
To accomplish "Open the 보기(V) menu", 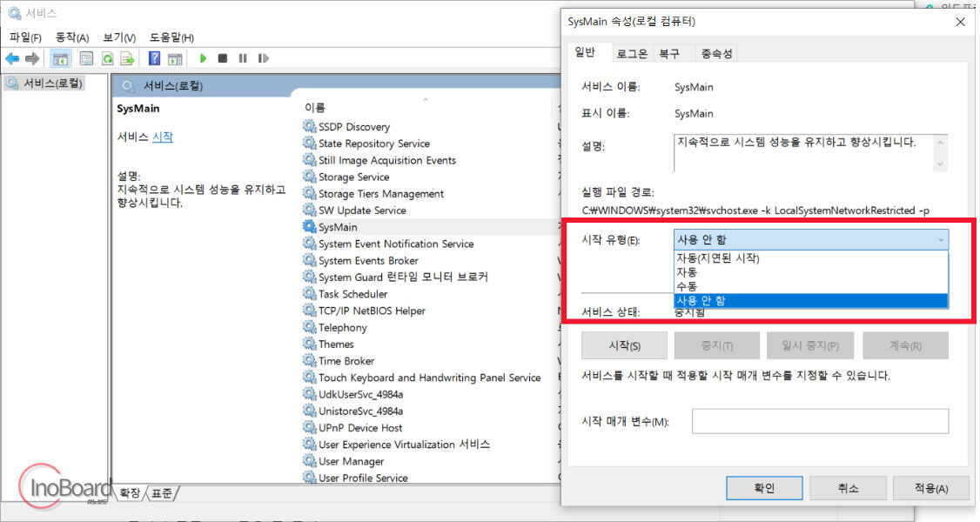I will 119,37.
